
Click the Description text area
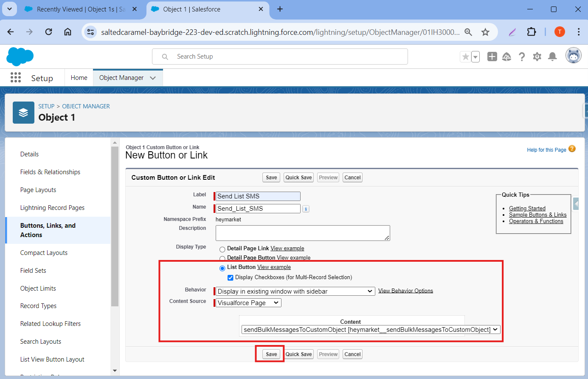(x=303, y=233)
